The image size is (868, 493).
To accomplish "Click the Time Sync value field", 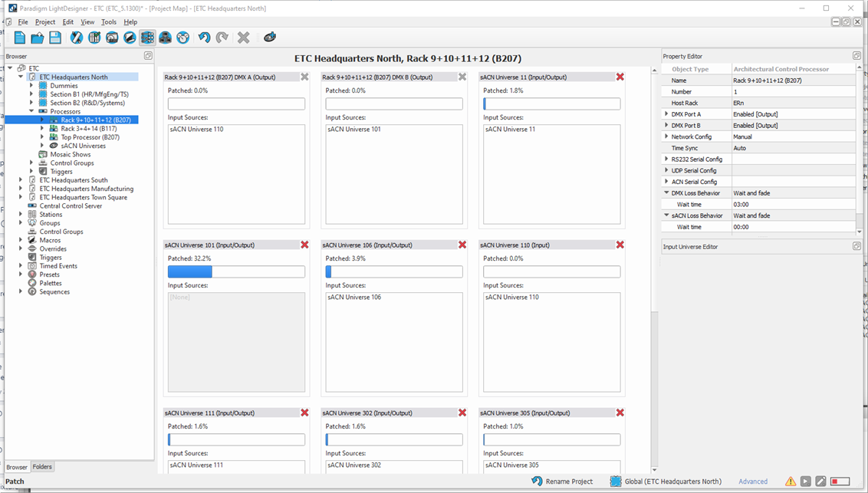I will click(x=794, y=148).
